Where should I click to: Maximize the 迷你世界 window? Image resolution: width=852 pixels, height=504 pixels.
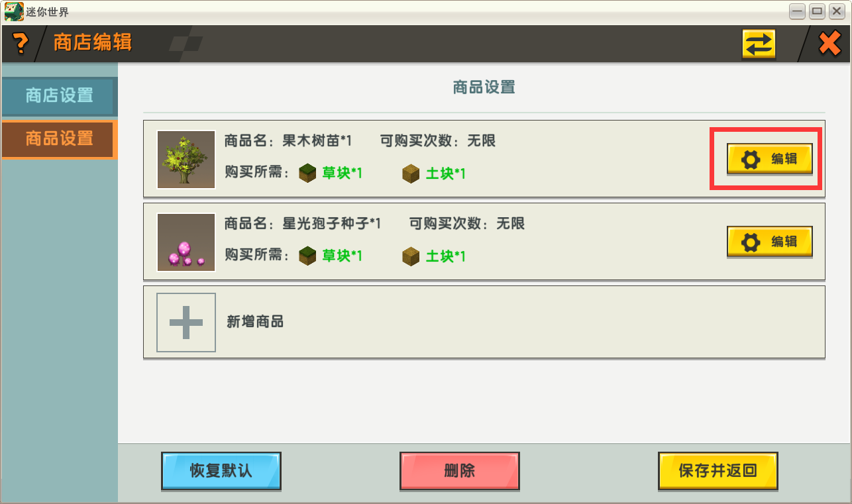pyautogui.click(x=816, y=11)
